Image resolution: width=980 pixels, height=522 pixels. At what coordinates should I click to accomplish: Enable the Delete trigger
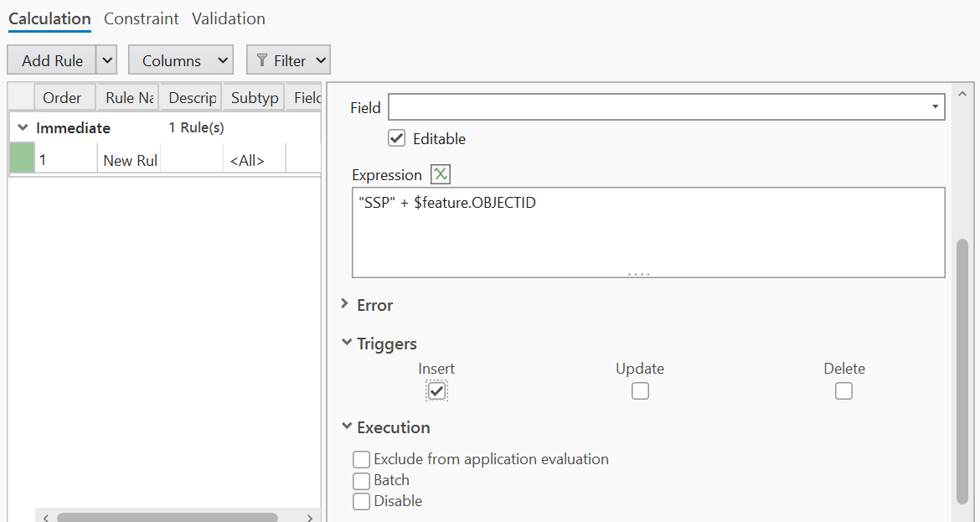(x=843, y=390)
